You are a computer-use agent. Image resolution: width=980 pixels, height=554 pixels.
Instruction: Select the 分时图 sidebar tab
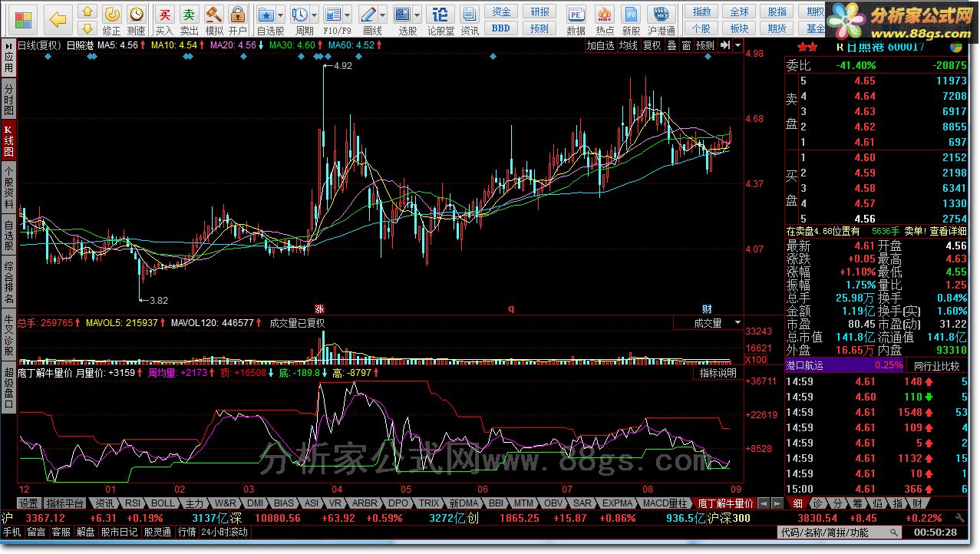point(8,100)
